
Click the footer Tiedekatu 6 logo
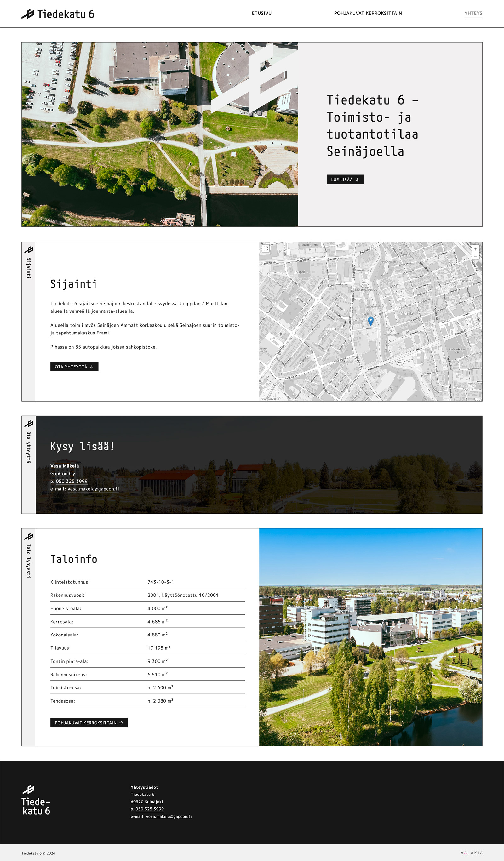click(x=36, y=800)
